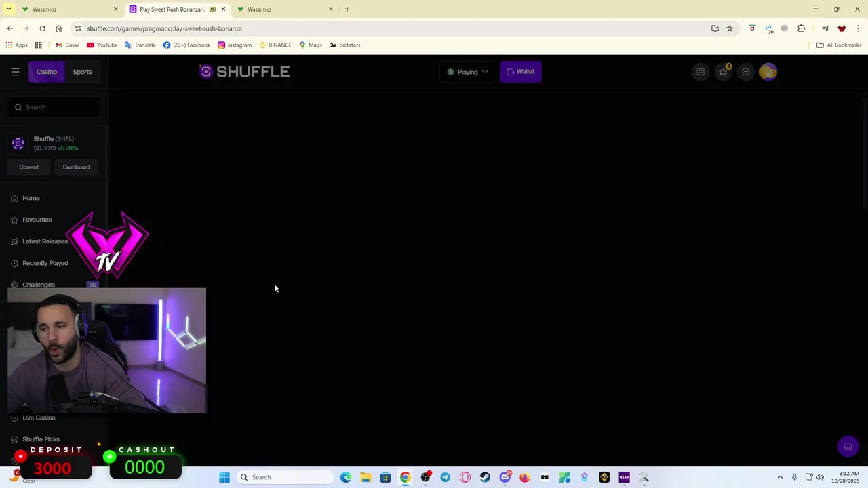Open a new browser tab
Viewport: 868px width, 488px height.
pyautogui.click(x=347, y=9)
